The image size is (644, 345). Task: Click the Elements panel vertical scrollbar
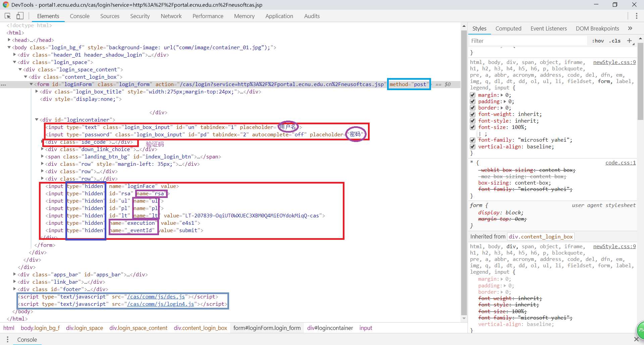click(464, 172)
